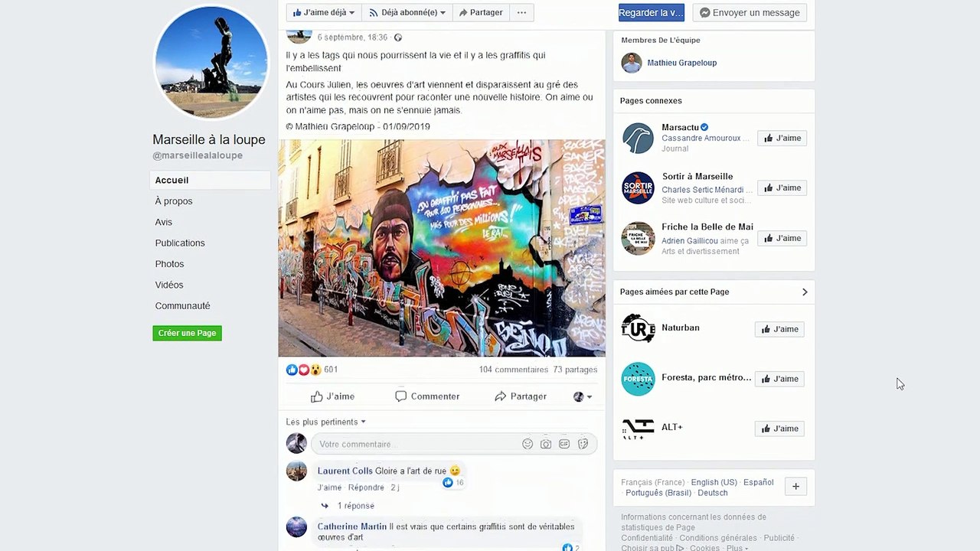Open Friche la Belle de Mai page thumbnail
The width and height of the screenshot is (980, 551).
point(638,239)
